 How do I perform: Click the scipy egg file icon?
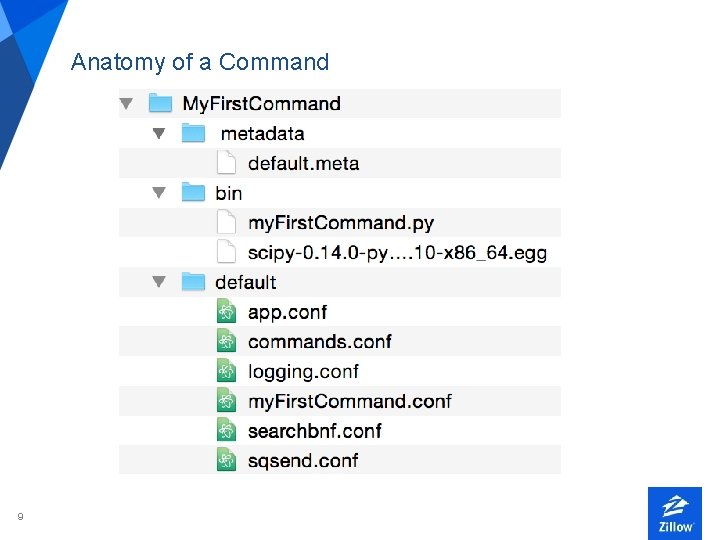(227, 252)
